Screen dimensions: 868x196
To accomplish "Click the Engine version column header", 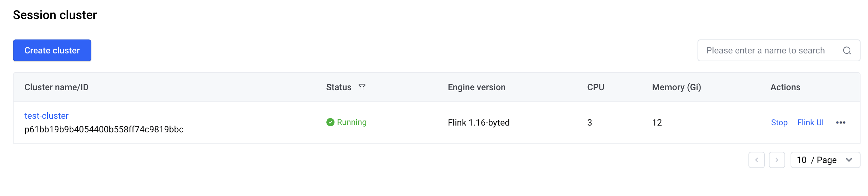I will (476, 87).
